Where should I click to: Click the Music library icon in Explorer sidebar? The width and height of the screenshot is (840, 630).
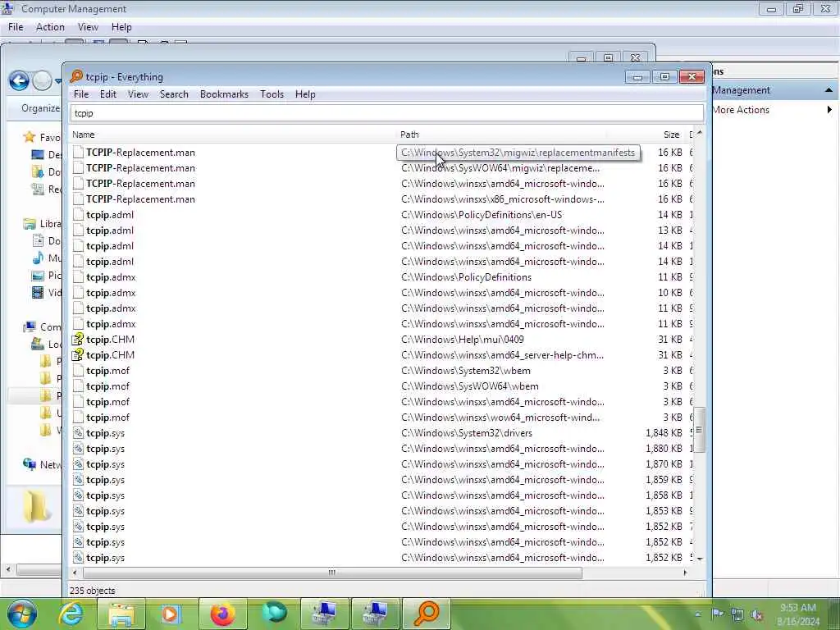click(38, 258)
